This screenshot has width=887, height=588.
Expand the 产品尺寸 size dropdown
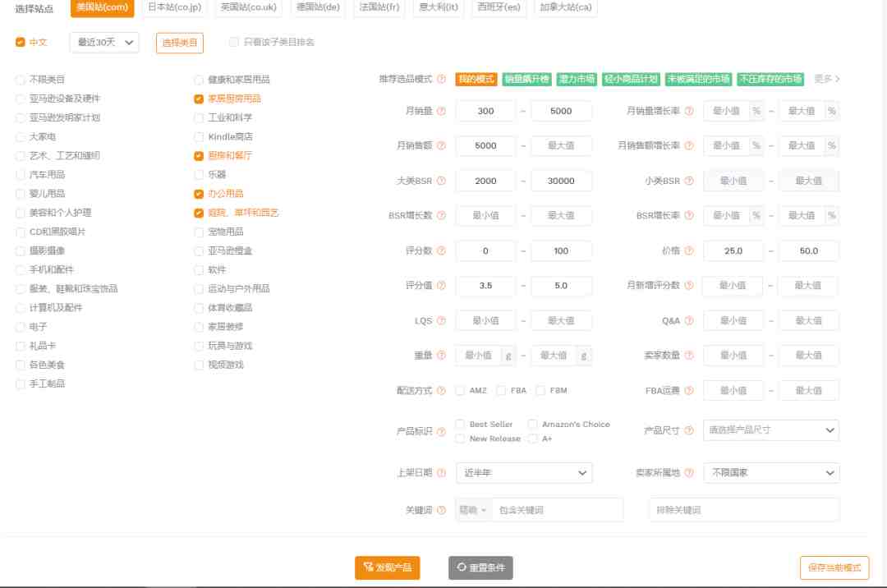pyautogui.click(x=771, y=430)
